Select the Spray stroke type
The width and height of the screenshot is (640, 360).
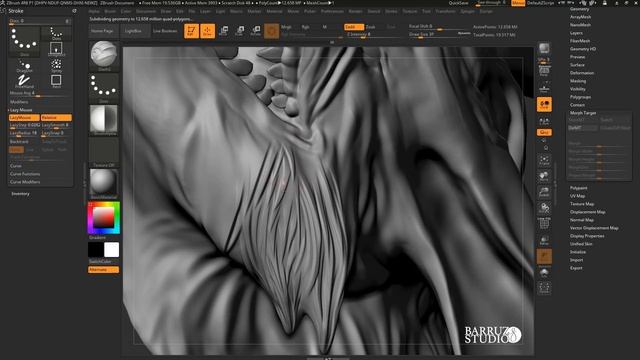pyautogui.click(x=56, y=66)
